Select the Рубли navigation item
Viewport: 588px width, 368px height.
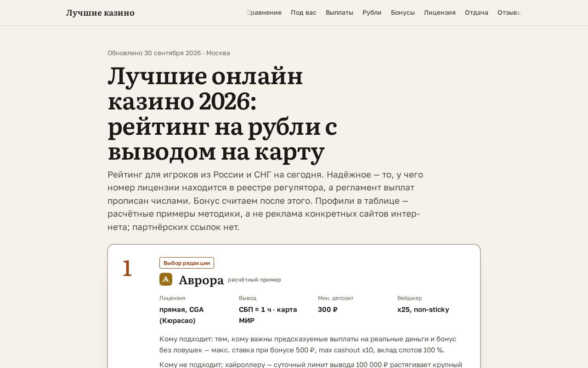372,12
